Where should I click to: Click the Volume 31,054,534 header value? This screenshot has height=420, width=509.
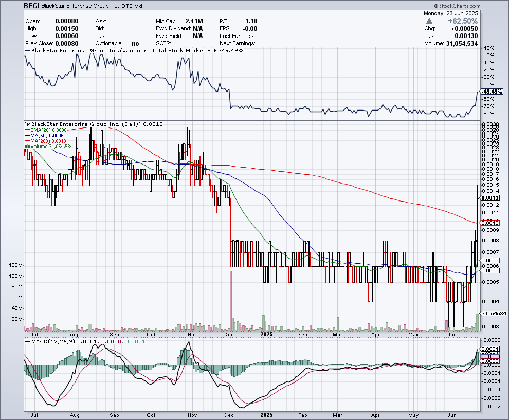[x=462, y=44]
